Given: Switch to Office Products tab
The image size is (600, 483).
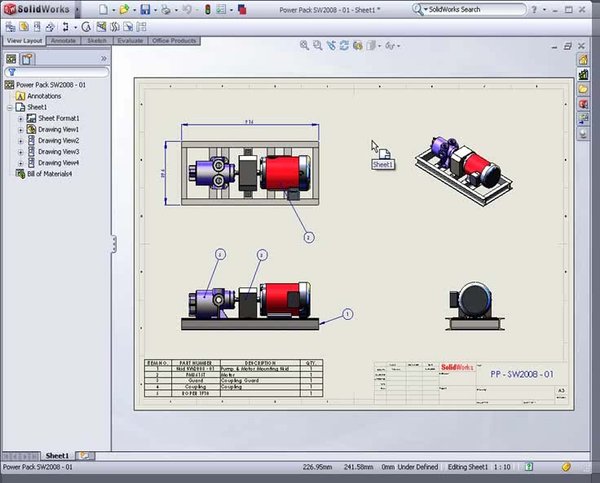Looking at the screenshot, I should (174, 41).
